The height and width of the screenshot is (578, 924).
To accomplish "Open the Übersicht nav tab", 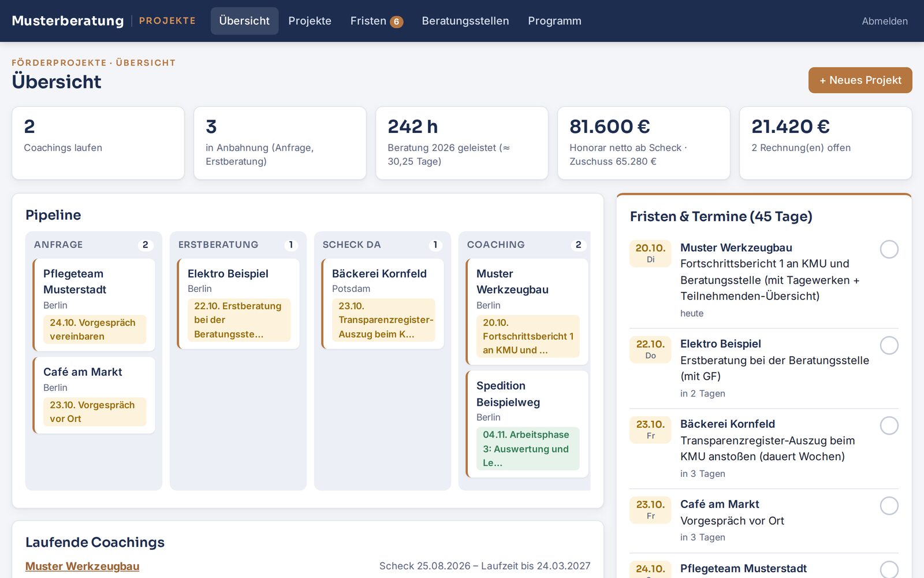I will (244, 21).
